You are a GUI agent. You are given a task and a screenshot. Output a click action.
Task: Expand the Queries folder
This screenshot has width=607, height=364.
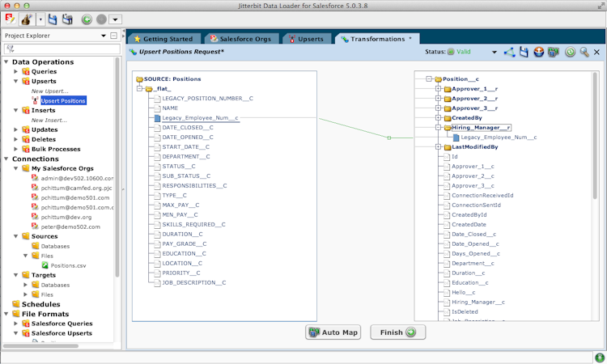click(x=16, y=71)
